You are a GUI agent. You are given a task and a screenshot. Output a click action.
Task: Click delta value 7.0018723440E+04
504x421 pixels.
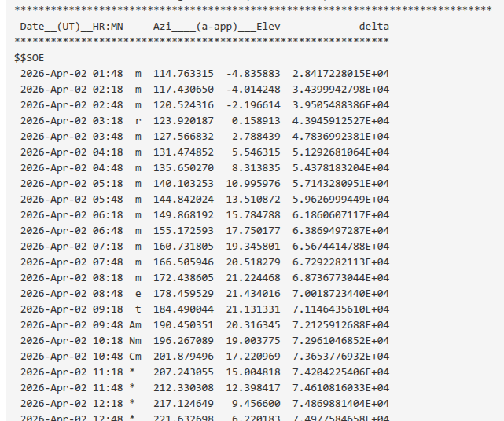pos(340,293)
